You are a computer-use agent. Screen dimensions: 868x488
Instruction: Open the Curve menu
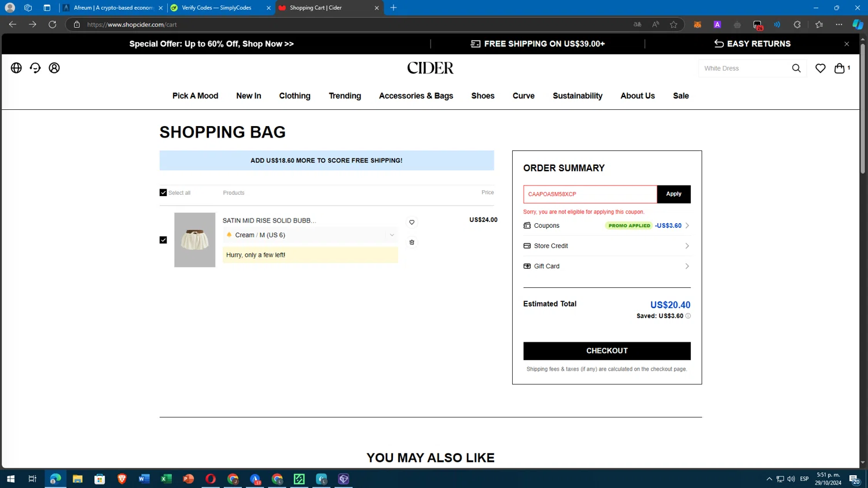(x=524, y=96)
